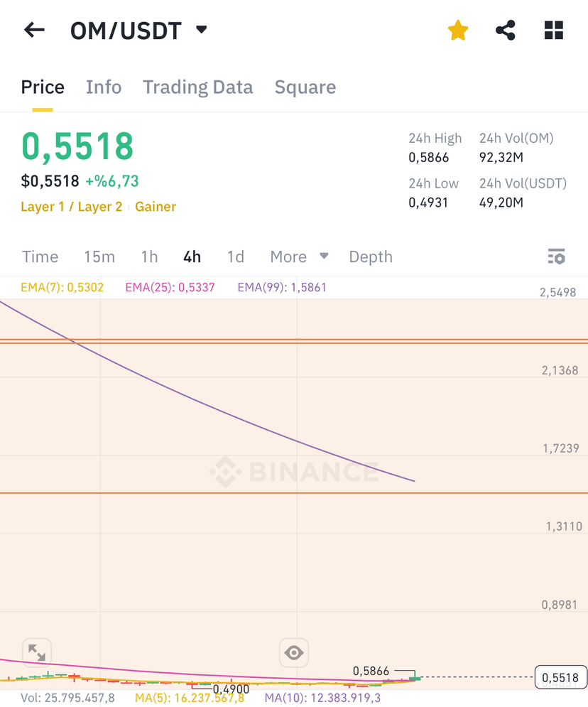Toggle the eye visibility icon on chart
This screenshot has height=707, width=588.
pos(294,652)
